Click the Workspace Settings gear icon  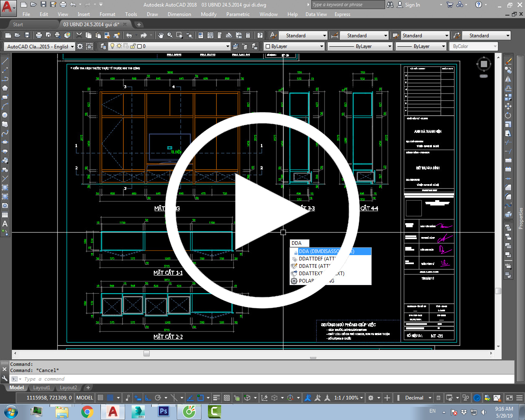pos(80,46)
